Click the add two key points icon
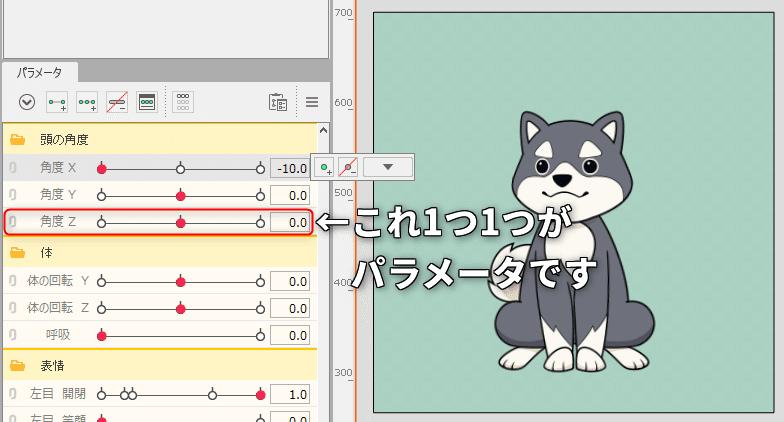 57,102
